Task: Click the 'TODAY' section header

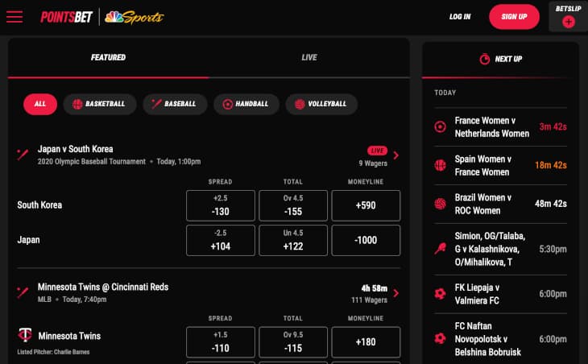Action: point(445,93)
